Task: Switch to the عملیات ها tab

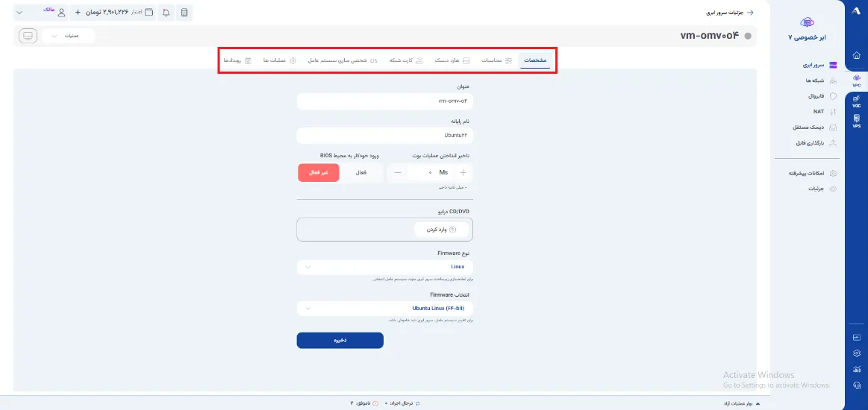Action: pos(280,60)
